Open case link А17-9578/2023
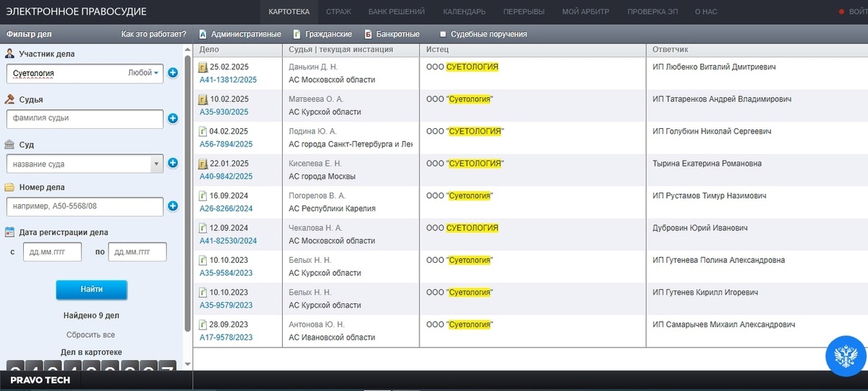Viewport: 868px width, 391px height. (226, 337)
